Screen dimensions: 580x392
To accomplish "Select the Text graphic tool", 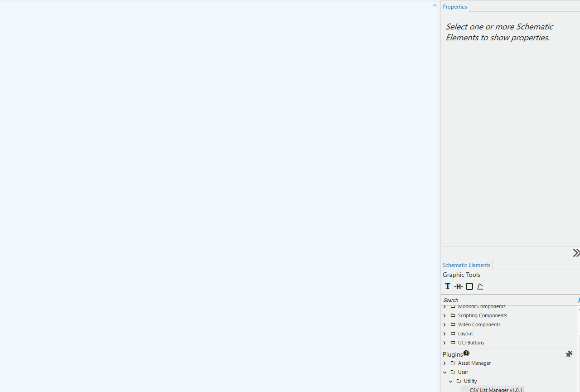I will (448, 286).
